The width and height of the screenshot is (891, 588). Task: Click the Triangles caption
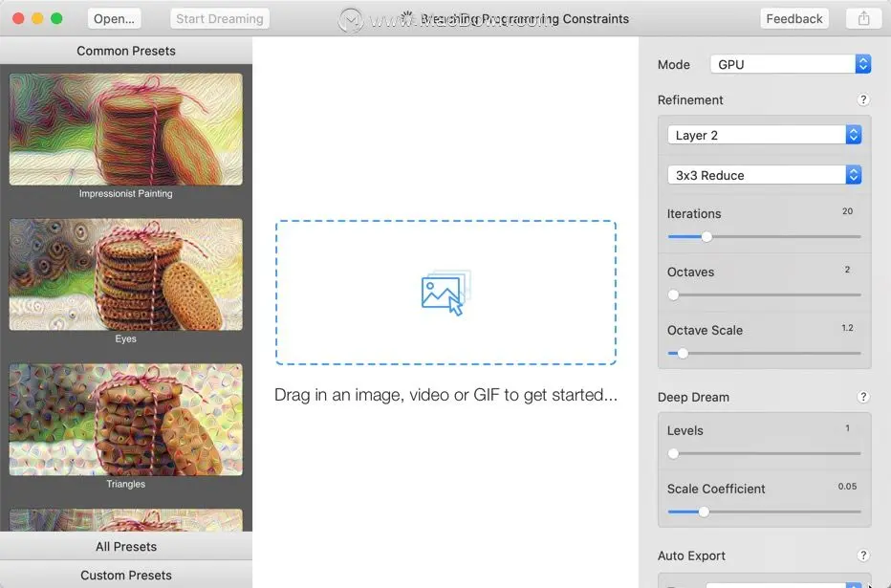[125, 484]
